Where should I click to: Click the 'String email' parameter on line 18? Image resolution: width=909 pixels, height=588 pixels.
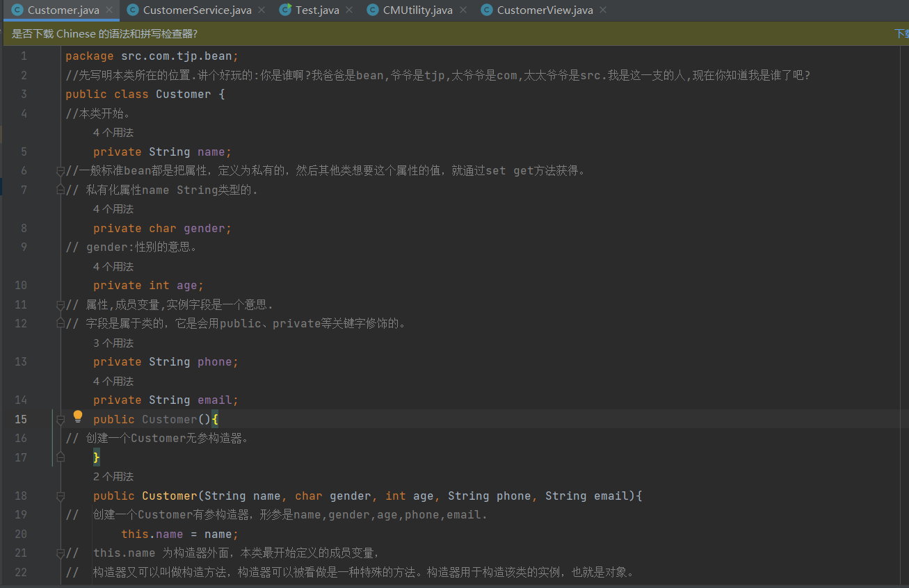click(587, 496)
